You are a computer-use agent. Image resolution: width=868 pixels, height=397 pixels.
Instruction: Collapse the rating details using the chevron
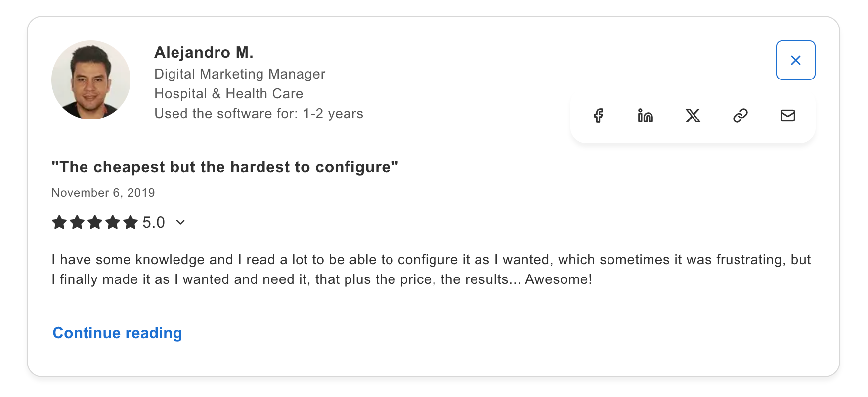coord(180,223)
